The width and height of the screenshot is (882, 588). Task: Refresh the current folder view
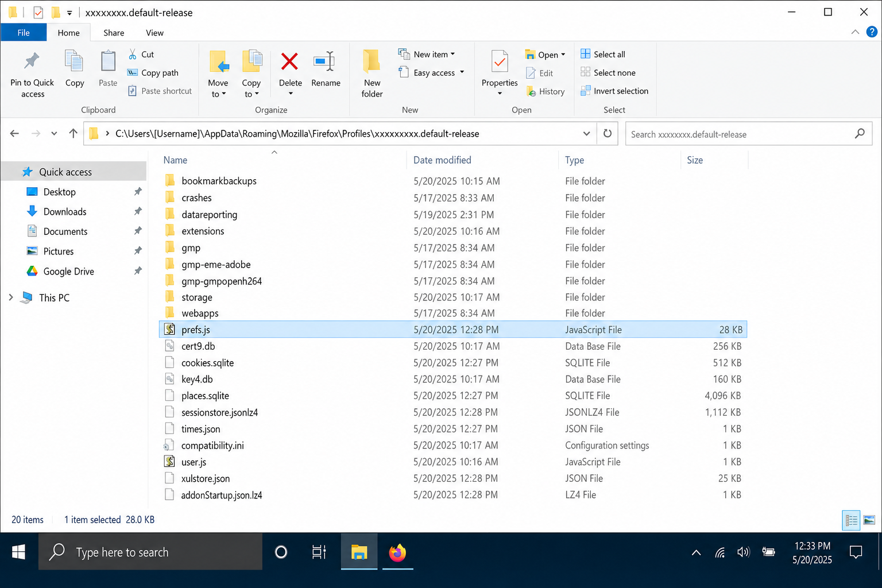[x=608, y=134]
